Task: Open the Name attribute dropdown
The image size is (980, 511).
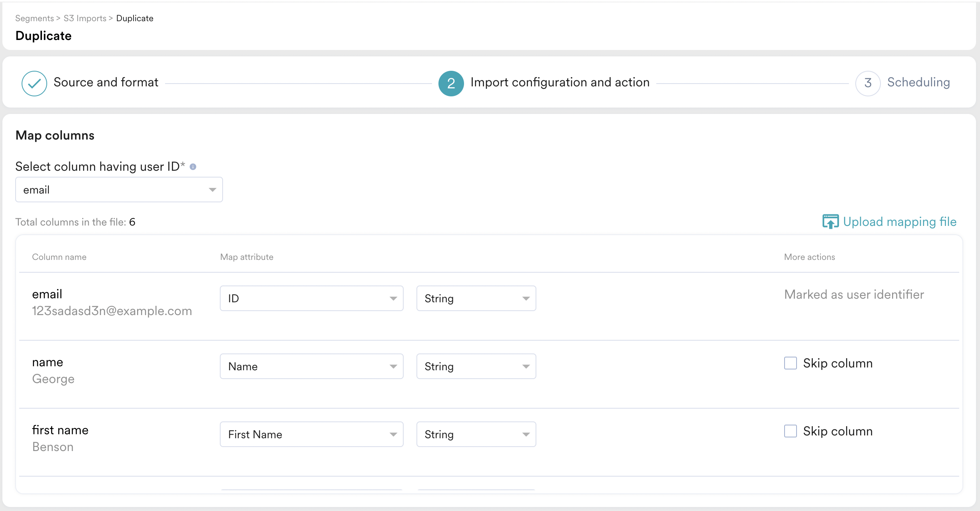Action: click(x=312, y=366)
